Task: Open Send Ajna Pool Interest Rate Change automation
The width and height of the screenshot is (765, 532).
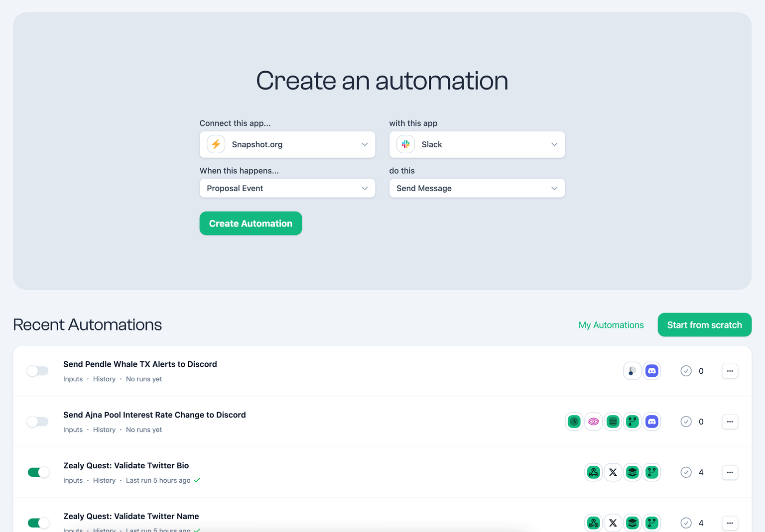Action: pos(154,415)
